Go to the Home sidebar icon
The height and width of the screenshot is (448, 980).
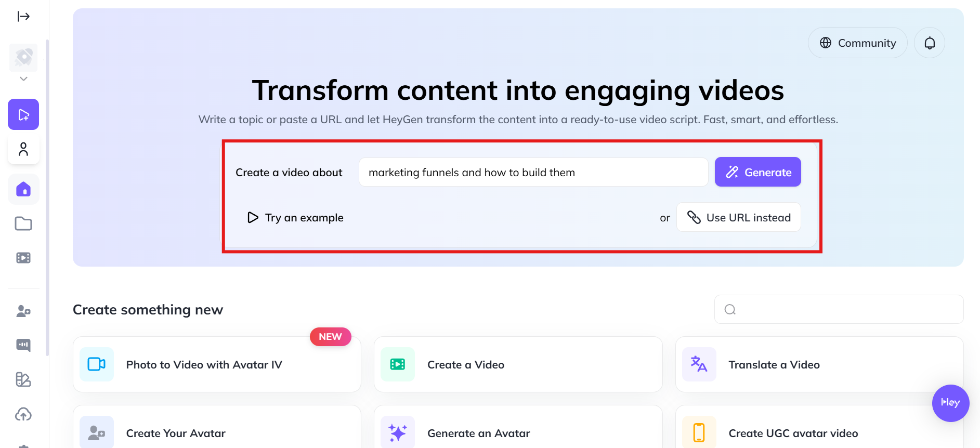23,189
